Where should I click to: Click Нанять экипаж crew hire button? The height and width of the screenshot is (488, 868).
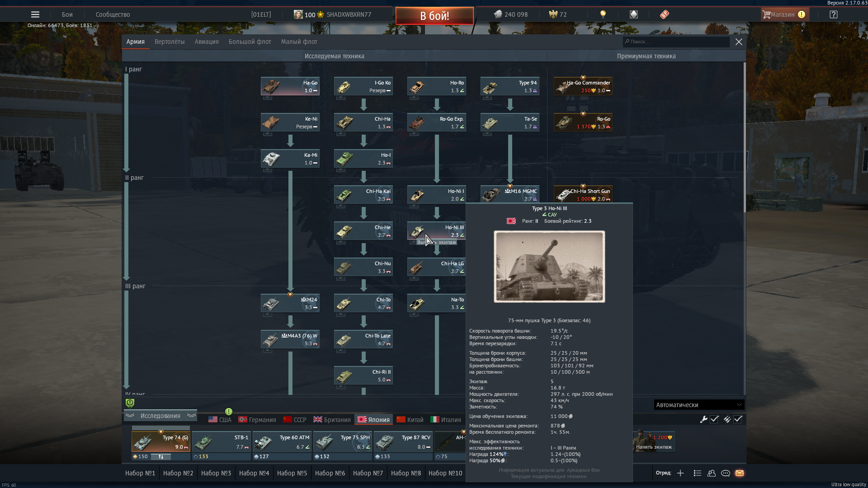[654, 441]
